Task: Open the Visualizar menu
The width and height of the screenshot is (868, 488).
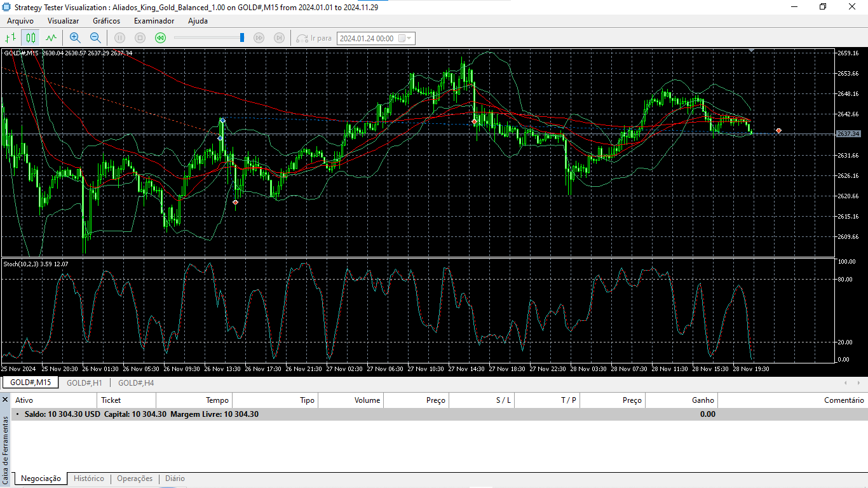Action: (x=64, y=21)
